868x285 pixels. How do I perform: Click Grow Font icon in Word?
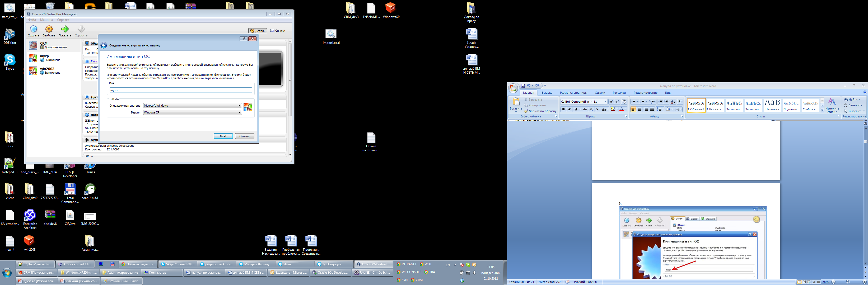(611, 102)
